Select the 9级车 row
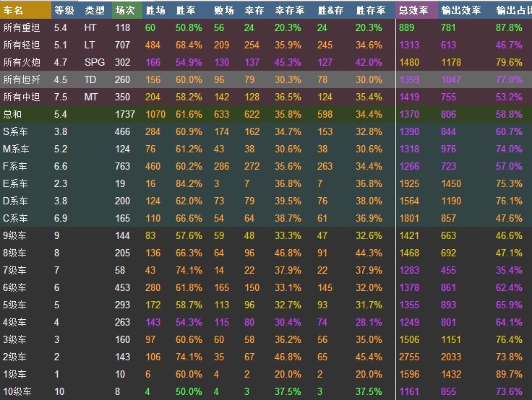532x400 pixels. click(14, 235)
